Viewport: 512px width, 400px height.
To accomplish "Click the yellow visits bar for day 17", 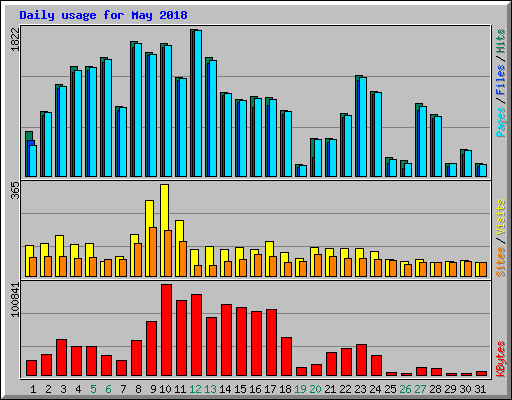I will [x=269, y=259].
